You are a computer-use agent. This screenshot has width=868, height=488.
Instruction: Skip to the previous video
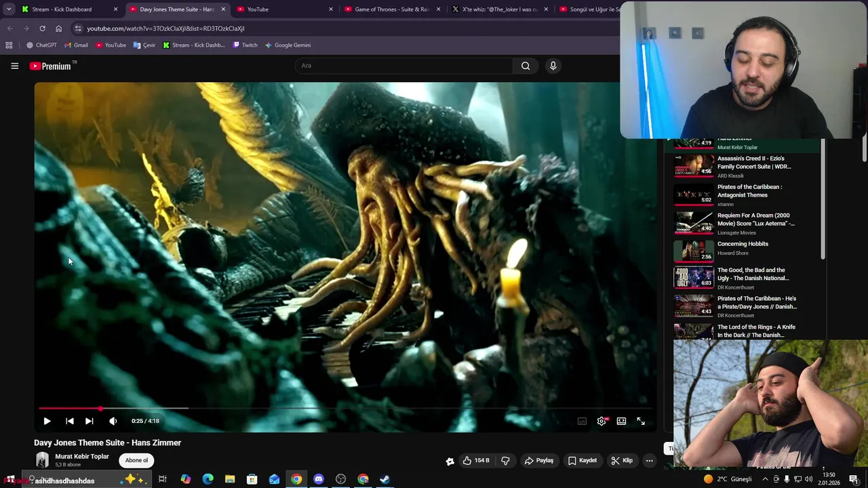point(69,421)
